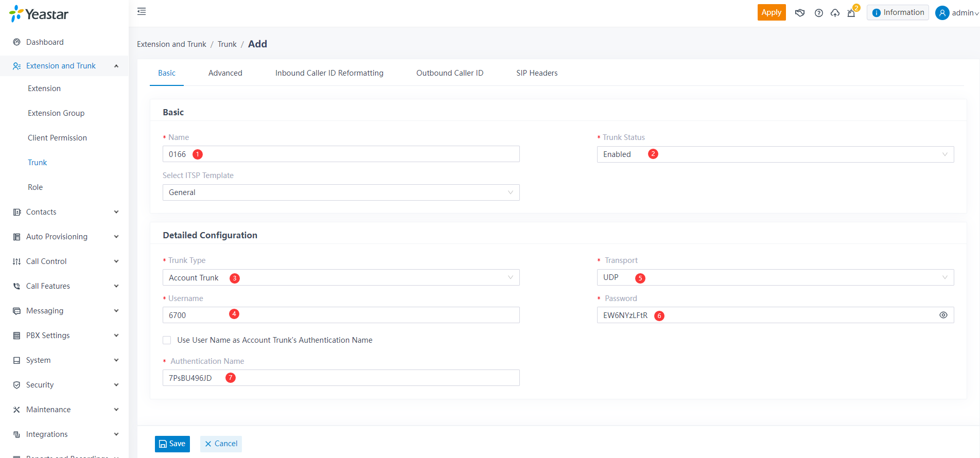Open Inbound Caller ID Reformatting tab
Viewport: 980px width, 458px height.
point(329,73)
